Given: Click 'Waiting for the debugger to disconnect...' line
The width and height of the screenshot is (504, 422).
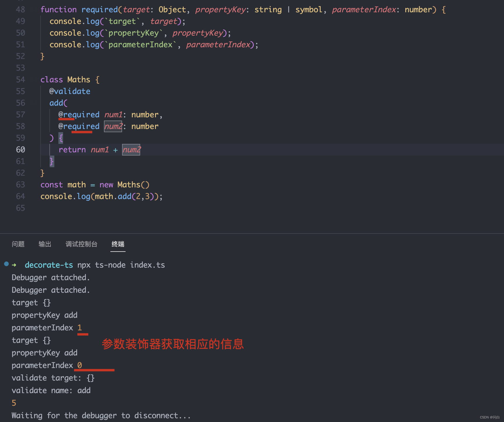Looking at the screenshot, I should coord(101,416).
